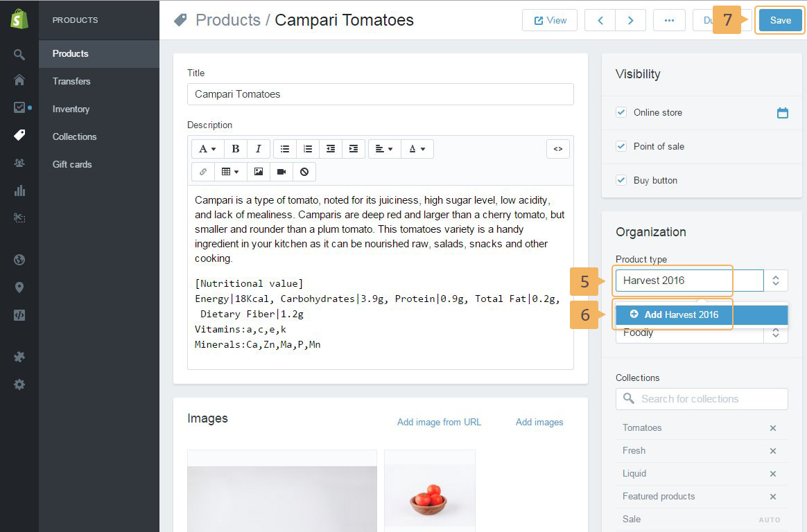Screen dimensions: 807x532
Task: Click the Italic formatting icon
Action: coord(259,149)
